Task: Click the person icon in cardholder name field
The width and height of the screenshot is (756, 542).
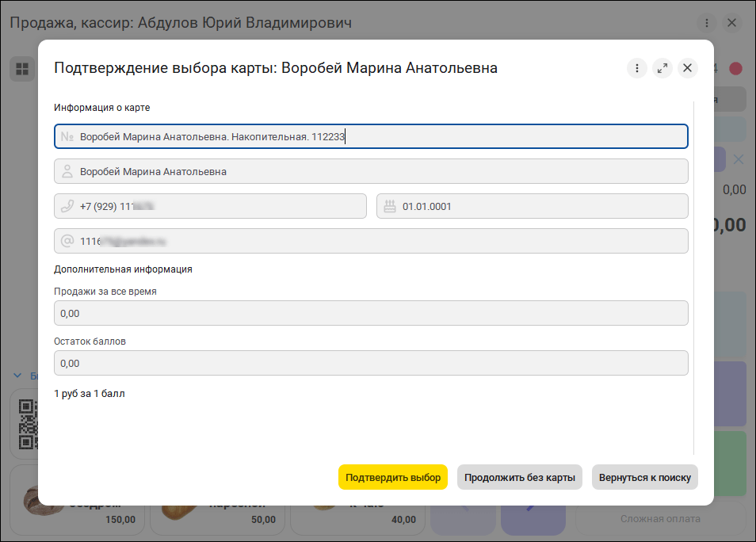Action: pos(67,171)
